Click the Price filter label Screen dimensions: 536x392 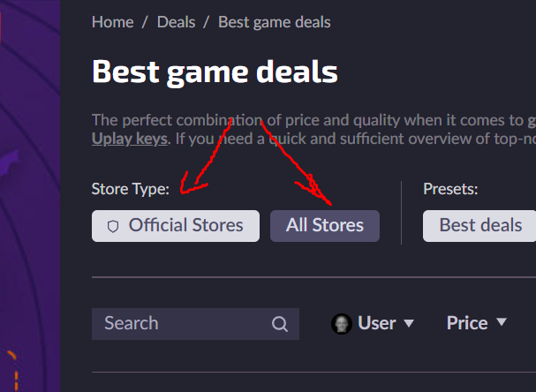point(467,323)
